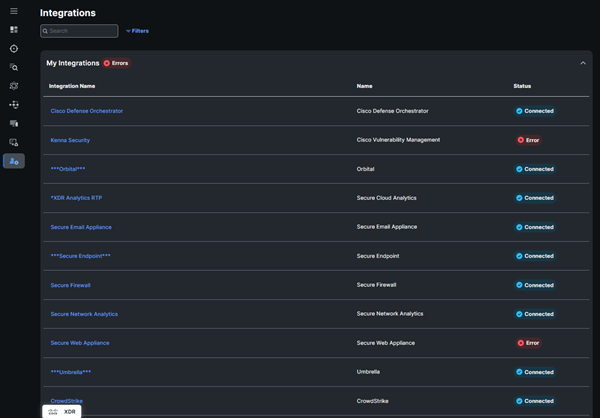This screenshot has width=600, height=418.
Task: Open the Automate workflow icon in sidebar
Action: pos(14,104)
